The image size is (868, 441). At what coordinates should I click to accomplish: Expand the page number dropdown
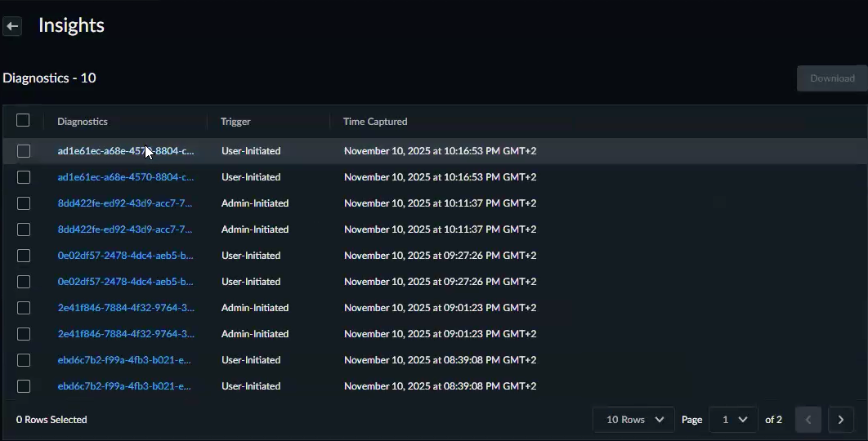(x=733, y=420)
